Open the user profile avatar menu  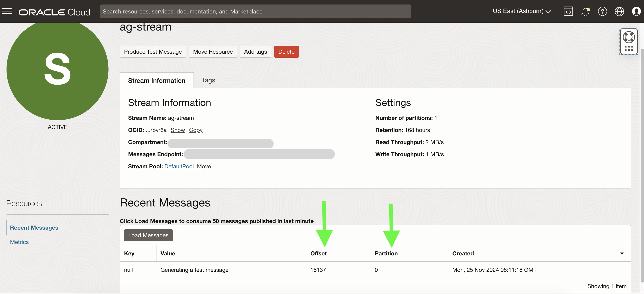636,11
